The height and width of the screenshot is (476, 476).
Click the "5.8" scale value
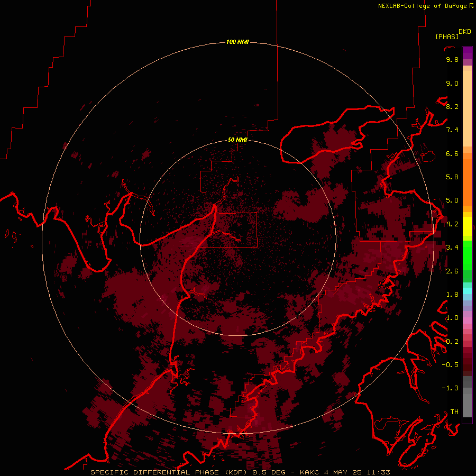coord(452,177)
